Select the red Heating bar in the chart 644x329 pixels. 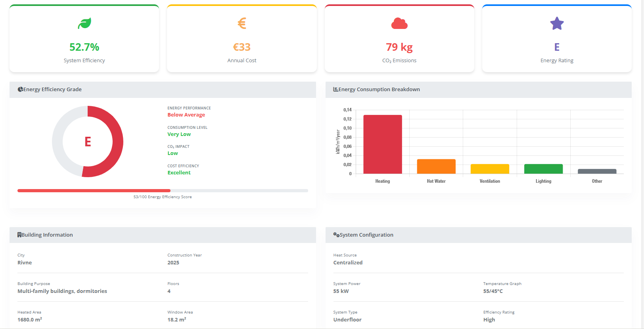382,144
